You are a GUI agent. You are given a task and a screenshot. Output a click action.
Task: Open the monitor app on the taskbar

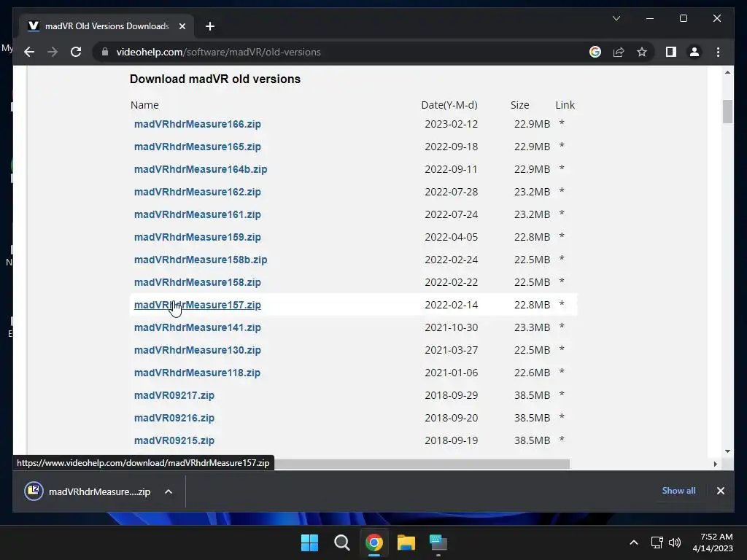pyautogui.click(x=438, y=542)
